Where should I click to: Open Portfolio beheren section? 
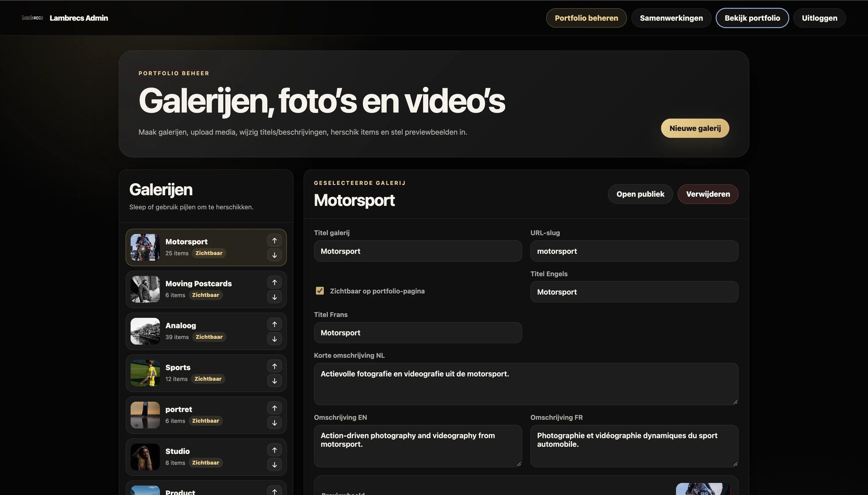(586, 18)
